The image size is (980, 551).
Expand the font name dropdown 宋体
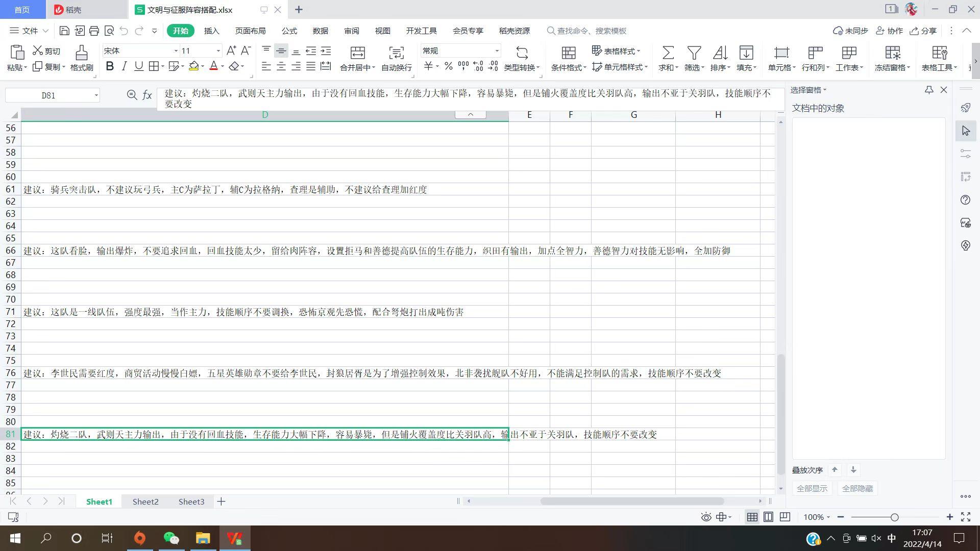(176, 51)
